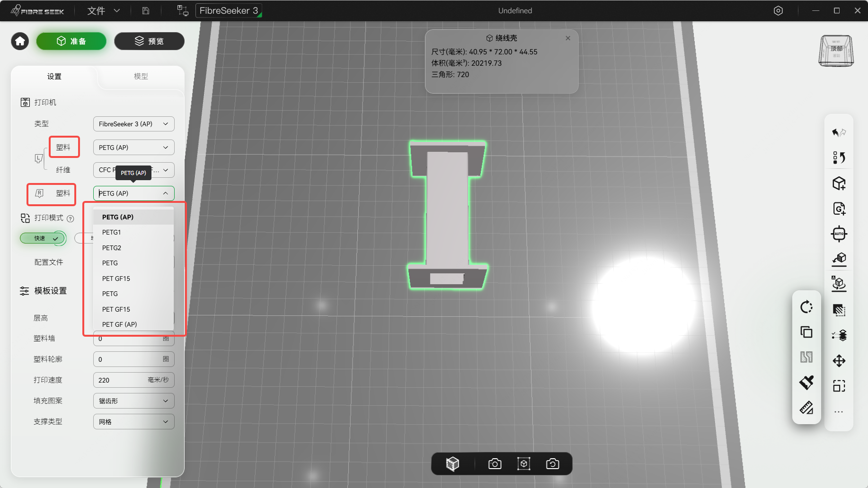Toggle the 快速 print mode option
868x488 pixels.
43,238
